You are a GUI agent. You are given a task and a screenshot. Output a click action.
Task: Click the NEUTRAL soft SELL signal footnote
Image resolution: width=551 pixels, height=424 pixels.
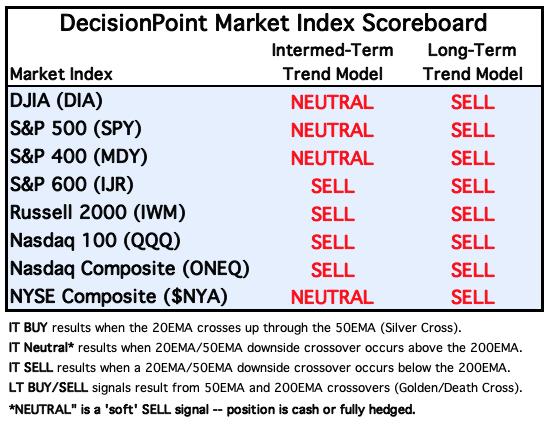(x=212, y=410)
